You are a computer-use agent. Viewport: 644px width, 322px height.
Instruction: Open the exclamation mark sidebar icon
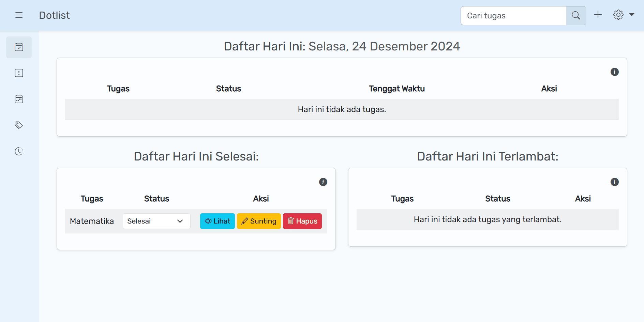19,73
